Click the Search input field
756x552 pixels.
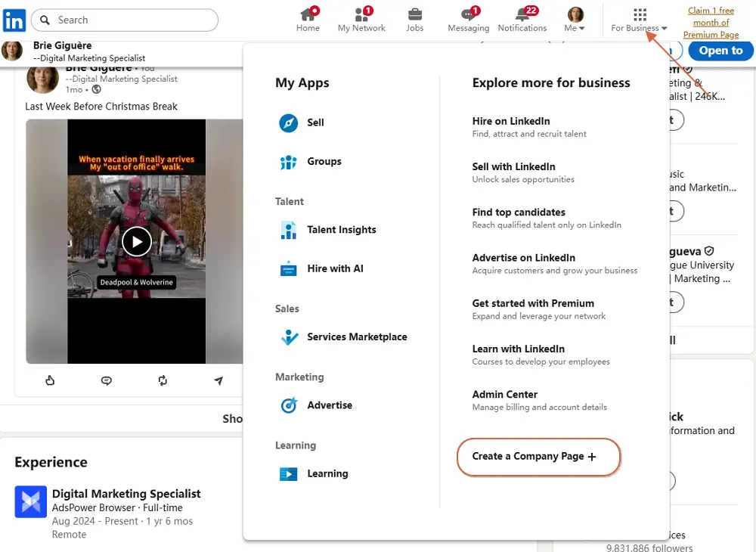(125, 20)
